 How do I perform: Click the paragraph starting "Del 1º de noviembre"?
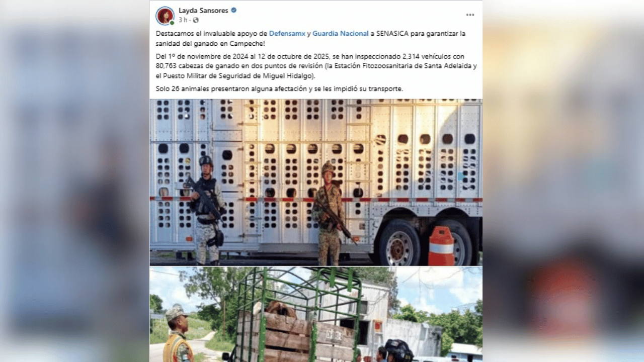click(316, 66)
